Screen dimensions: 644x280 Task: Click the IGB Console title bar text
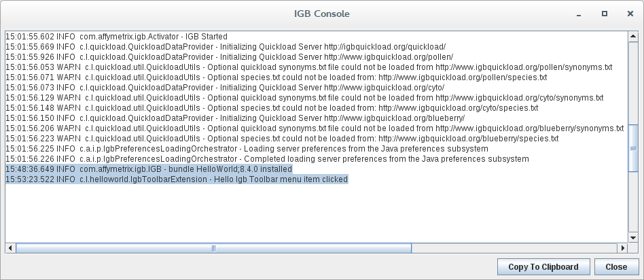click(x=321, y=14)
